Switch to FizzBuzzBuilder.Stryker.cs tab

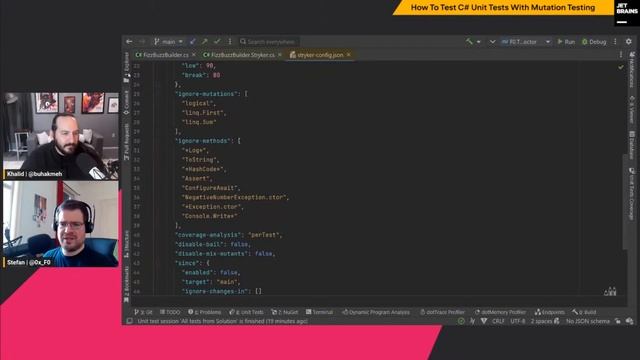pos(239,55)
